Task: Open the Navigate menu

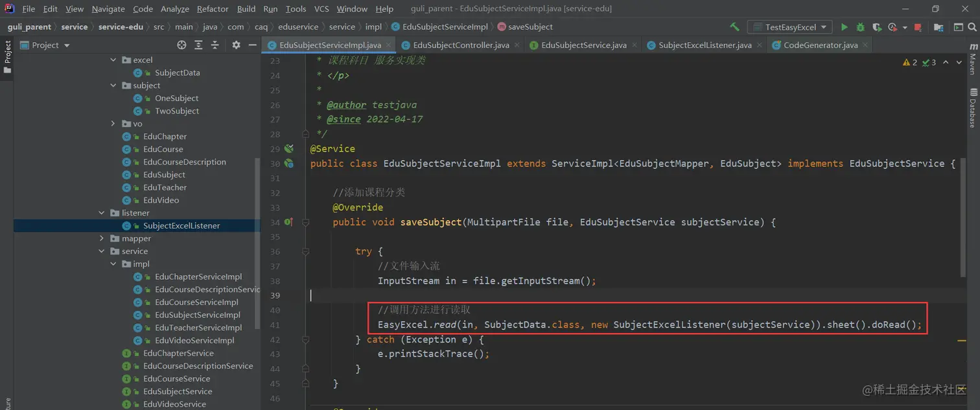Action: [x=108, y=8]
